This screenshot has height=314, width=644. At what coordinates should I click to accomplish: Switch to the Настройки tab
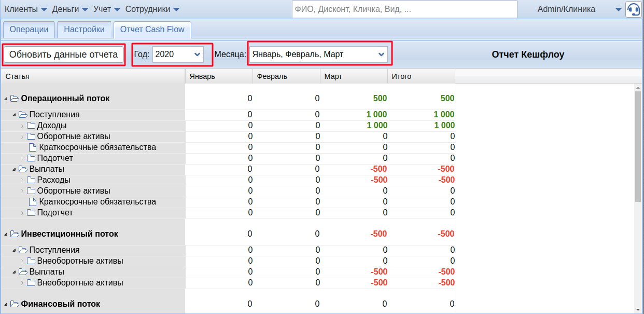click(x=84, y=30)
